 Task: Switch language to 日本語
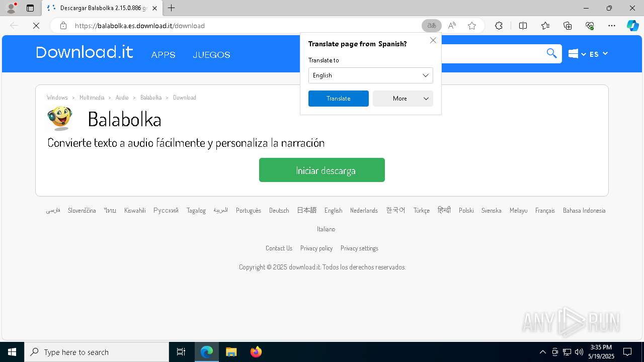click(x=306, y=210)
